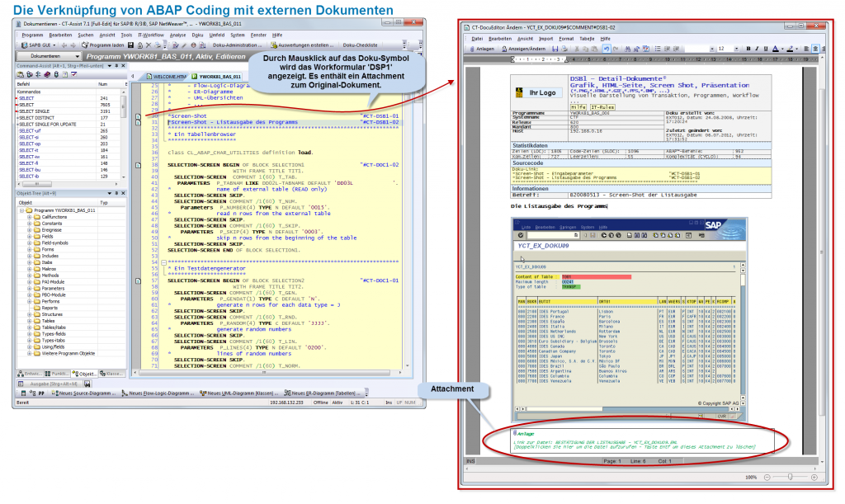
Task: Click the Auswertungen erstellen button
Action: click(x=302, y=47)
